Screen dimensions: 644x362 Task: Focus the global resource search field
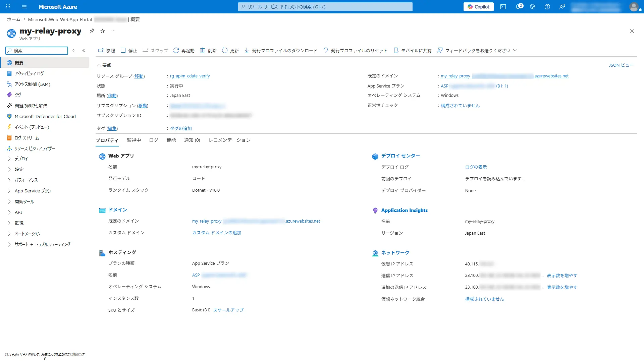[x=325, y=7]
